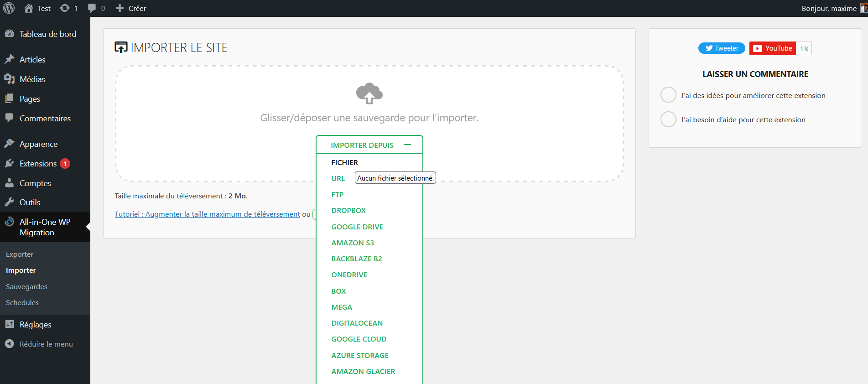Collapse the menu using the minus toggle
The image size is (868, 384).
coord(407,145)
